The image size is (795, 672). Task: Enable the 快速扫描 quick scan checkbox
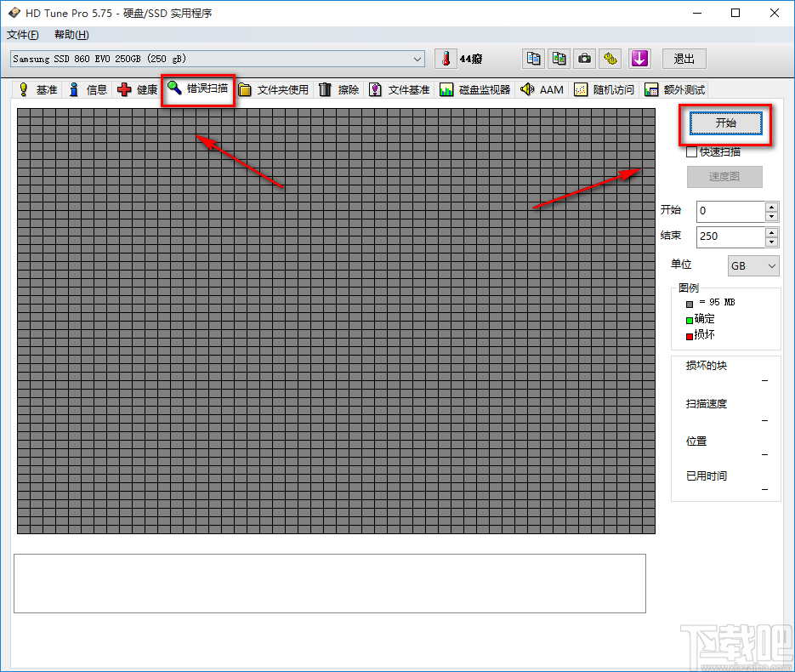pyautogui.click(x=691, y=151)
